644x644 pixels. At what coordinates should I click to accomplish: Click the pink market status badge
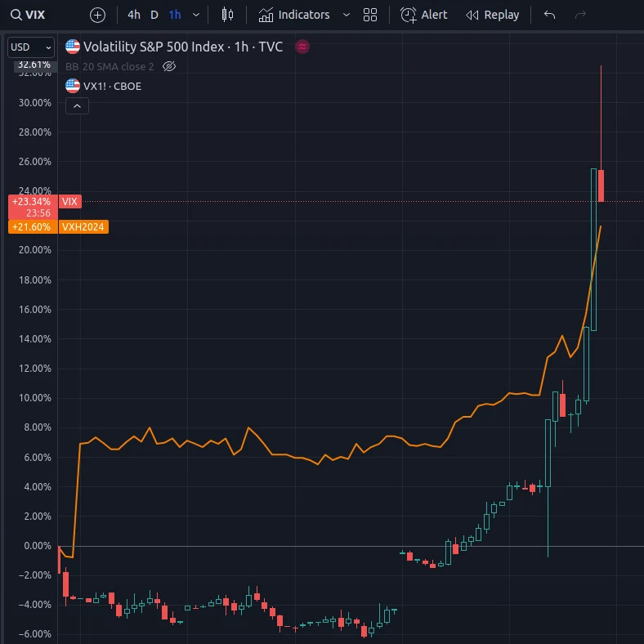coord(302,47)
